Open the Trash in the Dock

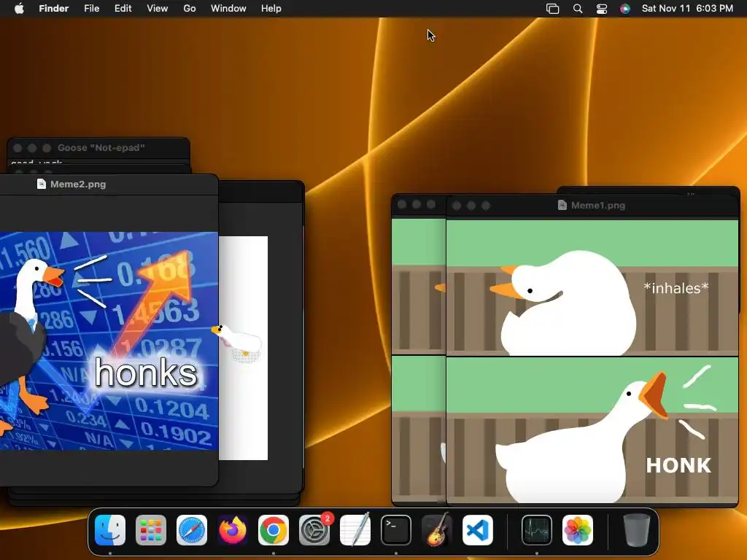pyautogui.click(x=636, y=530)
